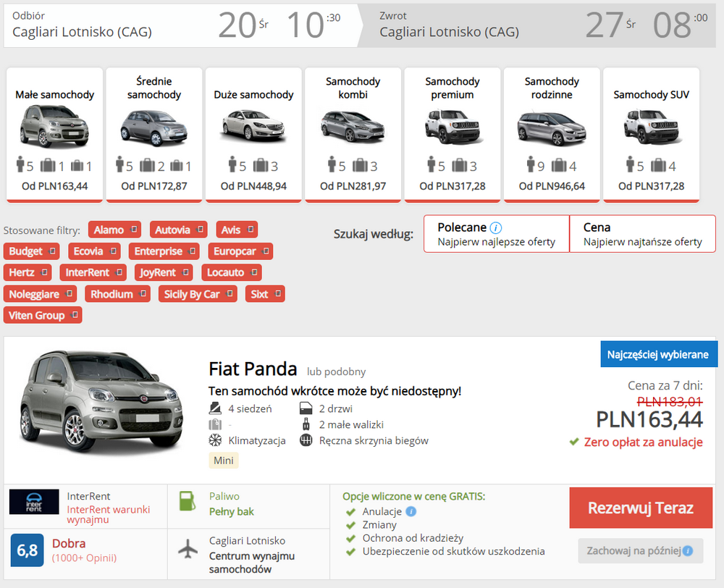Remove the Noleggiare filter tag icon
Viewport: 724px width, 588px height.
(x=70, y=293)
